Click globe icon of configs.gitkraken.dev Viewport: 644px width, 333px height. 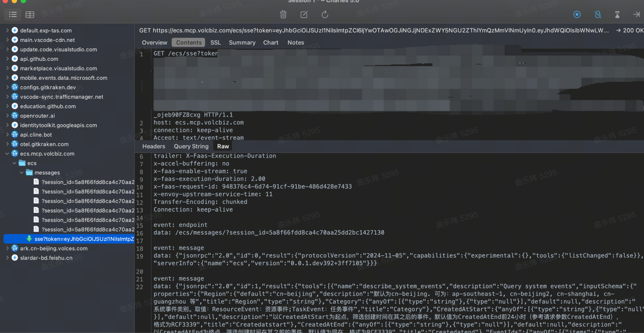click(x=15, y=87)
